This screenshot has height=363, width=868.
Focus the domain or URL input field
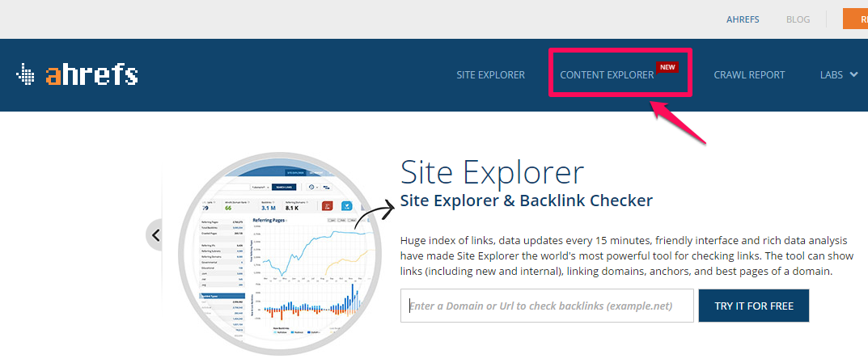[547, 306]
